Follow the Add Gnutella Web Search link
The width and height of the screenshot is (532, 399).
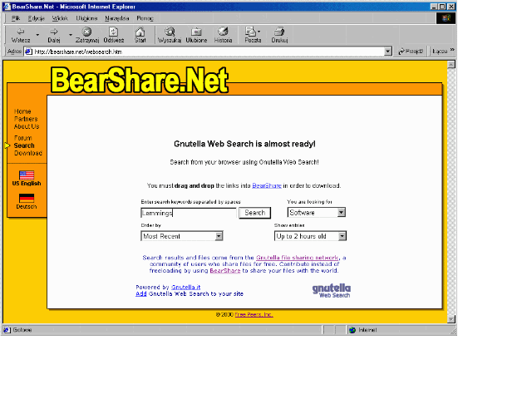141,293
